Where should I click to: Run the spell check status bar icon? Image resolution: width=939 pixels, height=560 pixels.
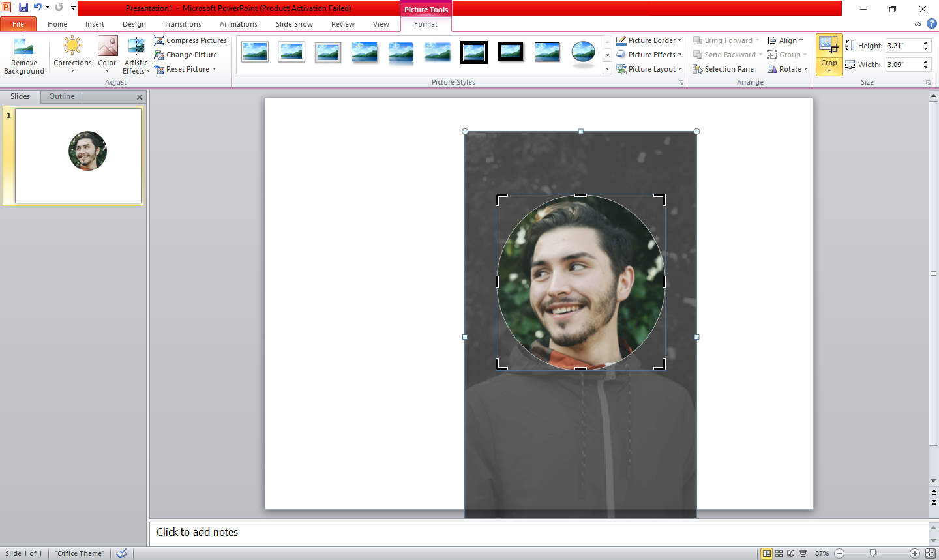point(121,553)
